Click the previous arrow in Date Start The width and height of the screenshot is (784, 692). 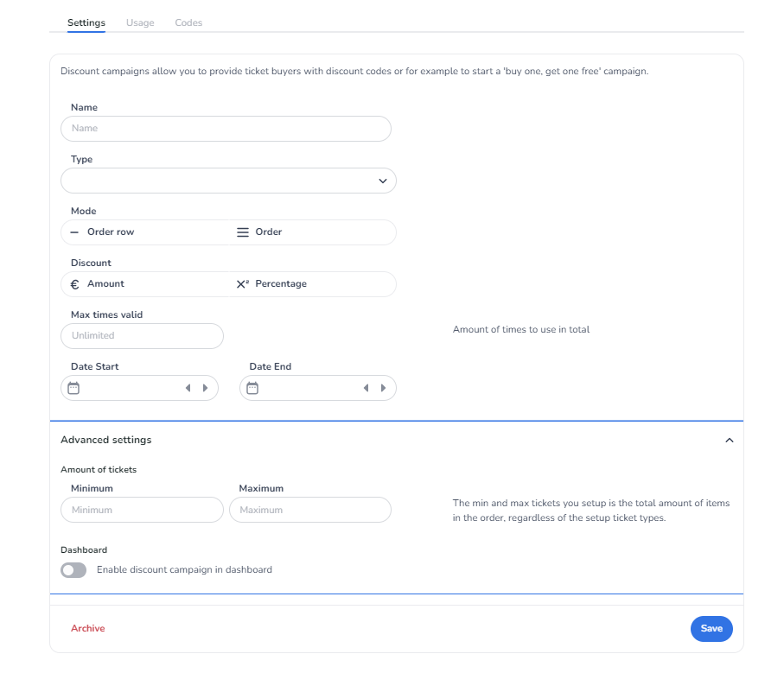pyautogui.click(x=188, y=388)
